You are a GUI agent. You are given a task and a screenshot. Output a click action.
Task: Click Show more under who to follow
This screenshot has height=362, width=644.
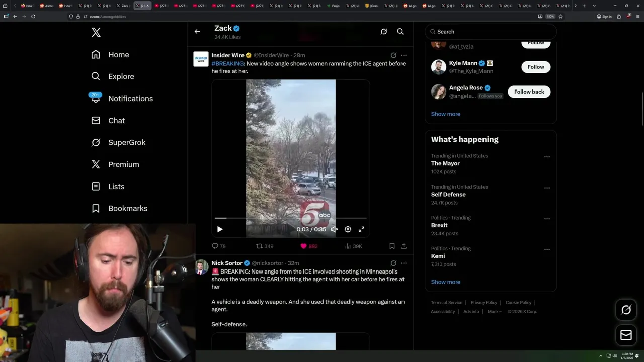[x=446, y=114]
